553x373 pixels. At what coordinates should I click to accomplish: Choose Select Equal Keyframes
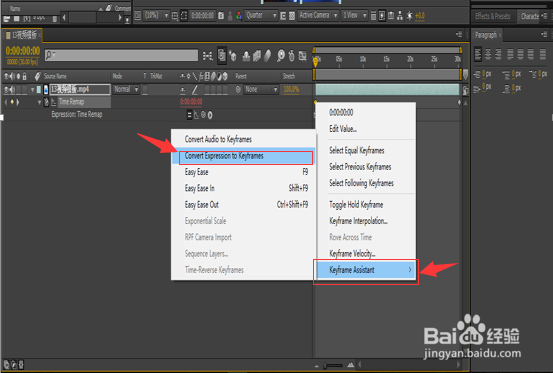pos(366,151)
